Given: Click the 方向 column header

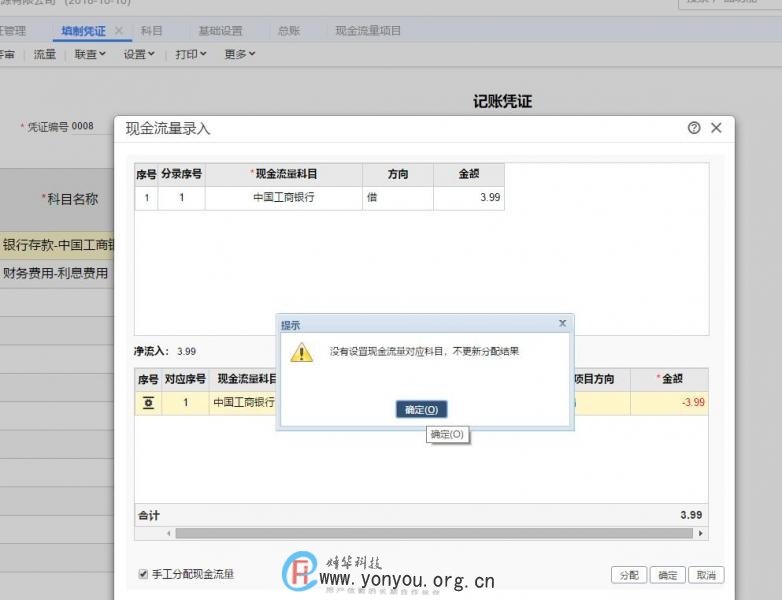Looking at the screenshot, I should (398, 174).
